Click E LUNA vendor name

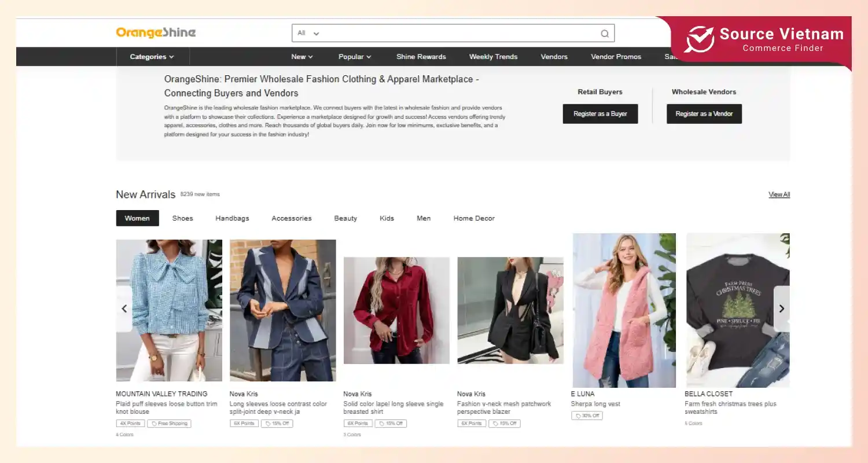(582, 394)
